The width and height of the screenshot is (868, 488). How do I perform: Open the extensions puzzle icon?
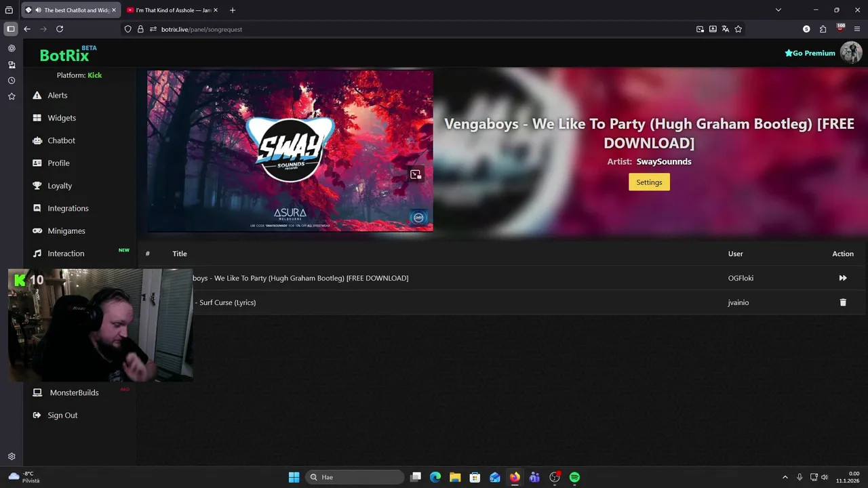pyautogui.click(x=823, y=29)
